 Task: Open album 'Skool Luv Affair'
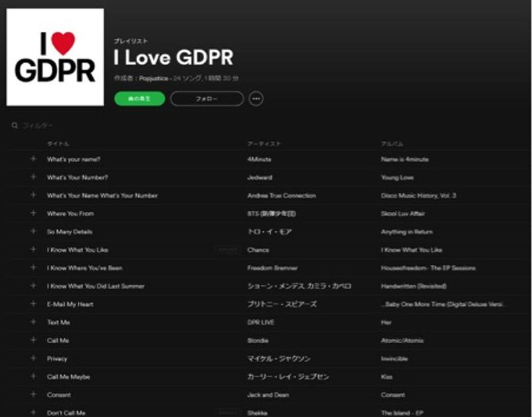coord(403,213)
